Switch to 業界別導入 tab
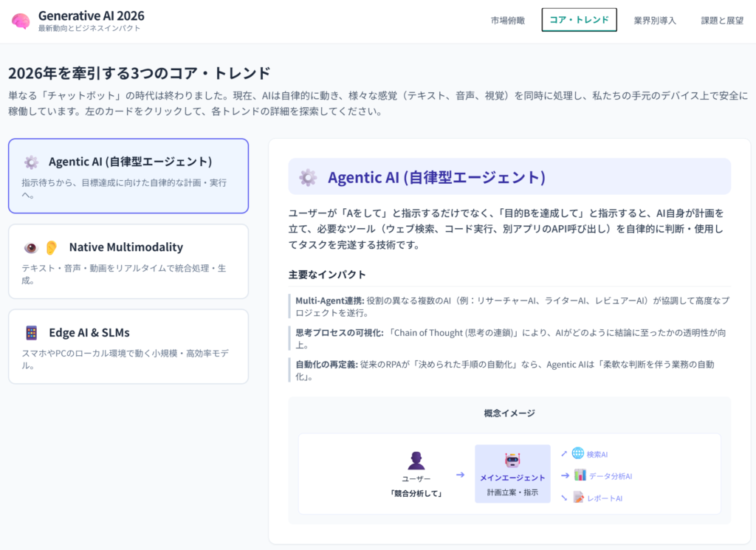Screen dimensions: 756x550 [x=655, y=21]
